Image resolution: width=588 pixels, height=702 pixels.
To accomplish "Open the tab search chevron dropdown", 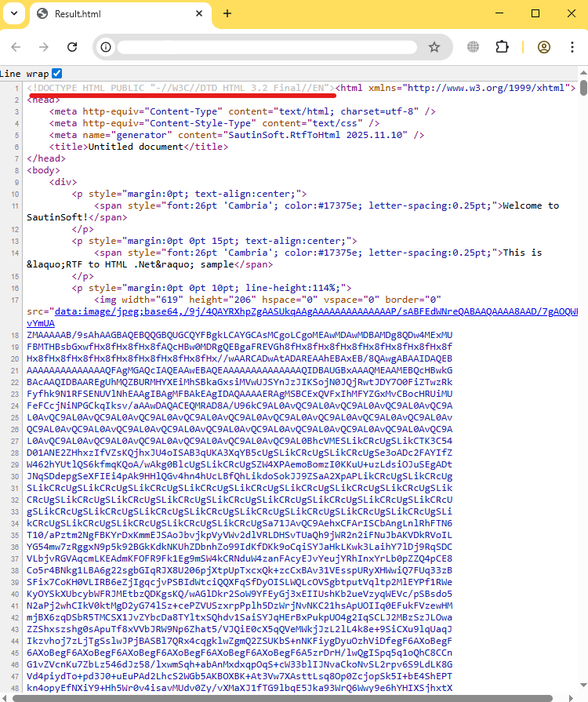I will 14,13.
